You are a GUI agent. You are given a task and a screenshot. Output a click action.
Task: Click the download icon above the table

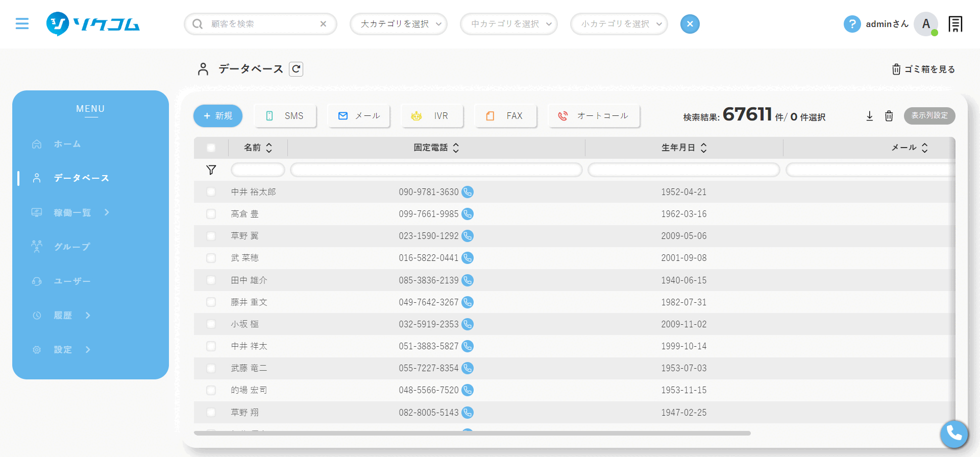(x=870, y=116)
